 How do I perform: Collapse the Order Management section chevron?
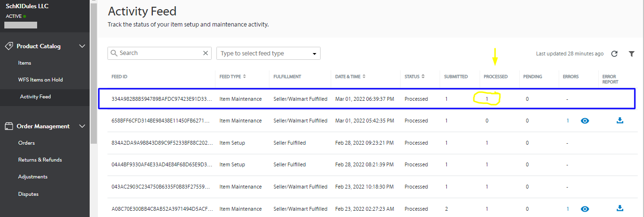(x=82, y=126)
